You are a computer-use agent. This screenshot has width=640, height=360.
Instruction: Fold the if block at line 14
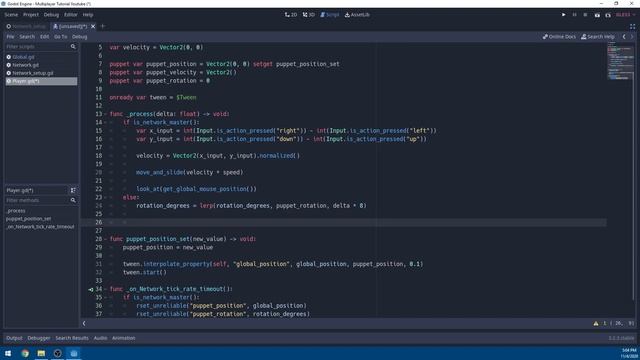(x=105, y=122)
